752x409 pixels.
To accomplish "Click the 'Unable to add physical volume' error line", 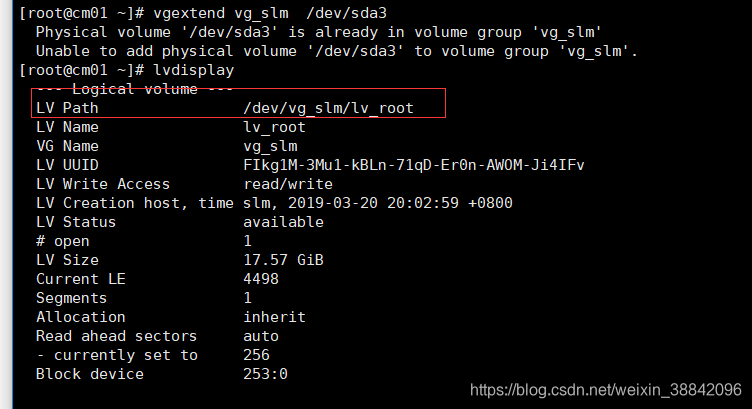I will (x=337, y=51).
